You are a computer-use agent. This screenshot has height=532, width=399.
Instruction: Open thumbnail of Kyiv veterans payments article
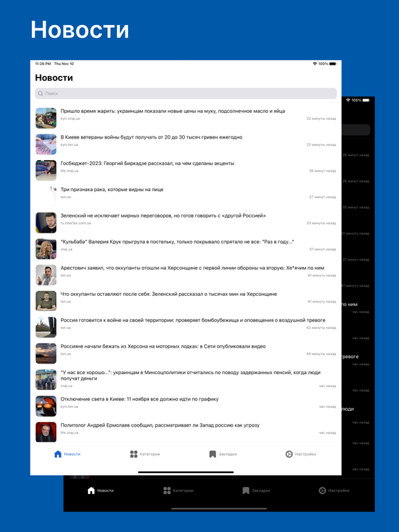click(x=46, y=144)
